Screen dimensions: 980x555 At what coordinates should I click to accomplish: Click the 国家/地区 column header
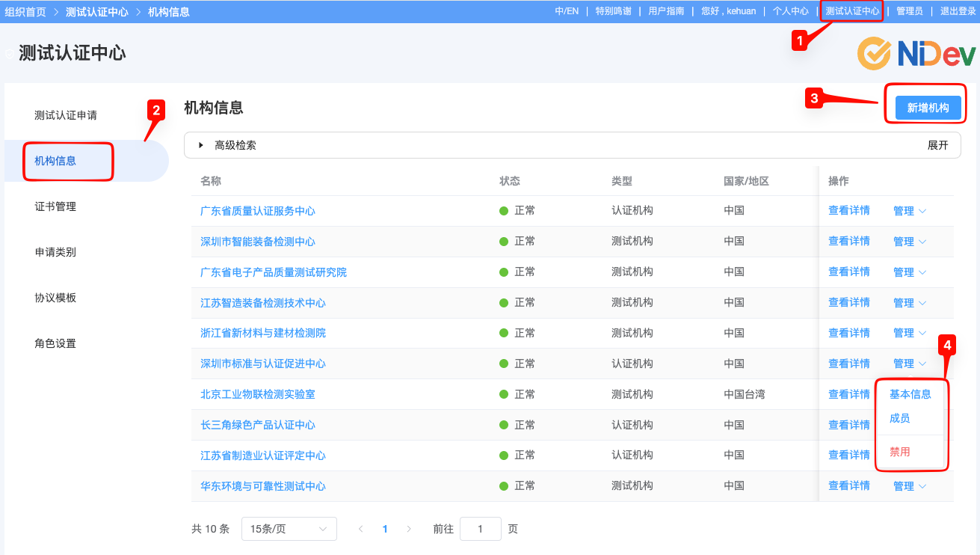746,181
